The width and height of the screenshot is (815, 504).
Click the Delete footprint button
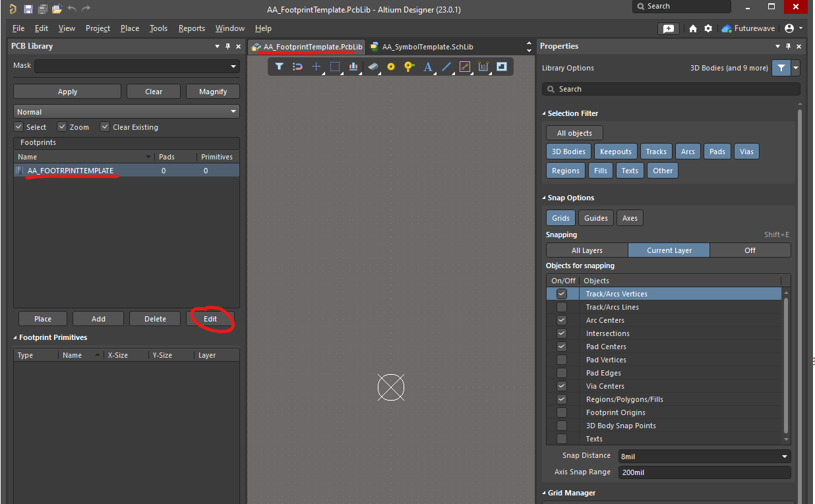(155, 319)
